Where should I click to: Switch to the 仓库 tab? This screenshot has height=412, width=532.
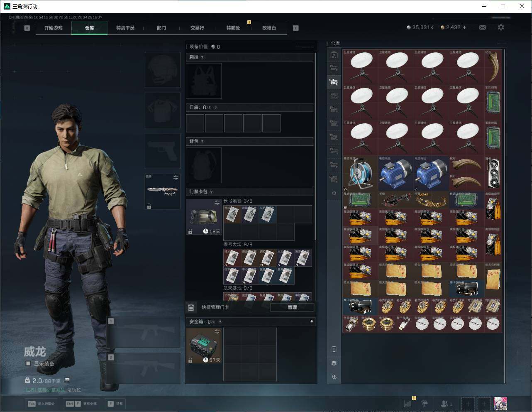tap(90, 28)
